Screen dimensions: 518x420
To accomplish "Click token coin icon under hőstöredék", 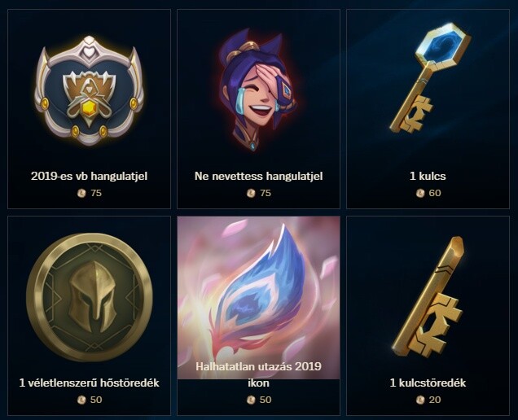I will click(81, 400).
